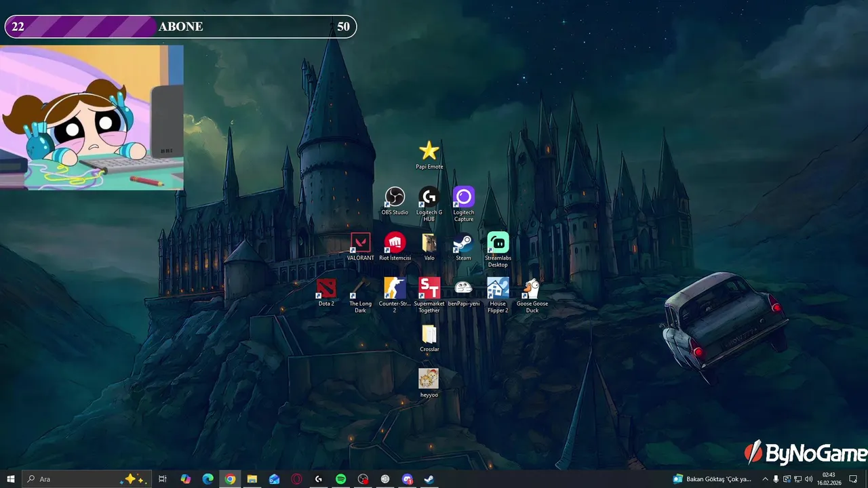Image resolution: width=868 pixels, height=488 pixels.
Task: Open the white round taskbar icon left of Discord
Action: click(x=385, y=479)
